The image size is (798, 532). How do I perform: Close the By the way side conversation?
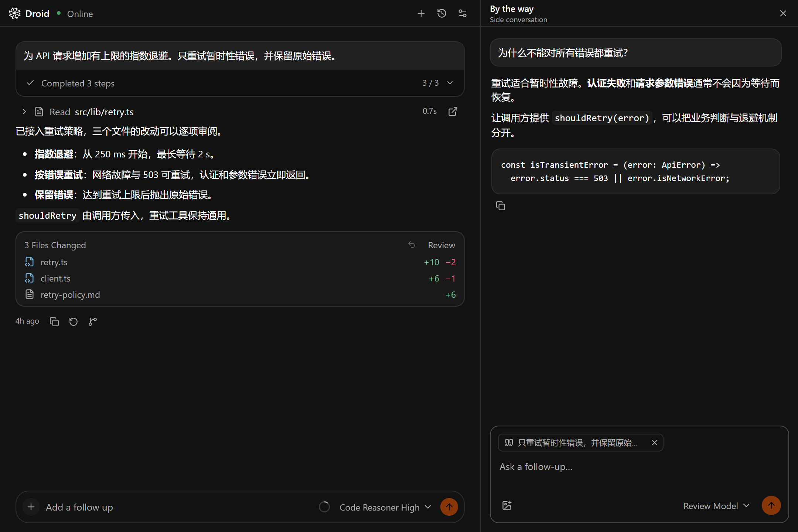(x=783, y=13)
